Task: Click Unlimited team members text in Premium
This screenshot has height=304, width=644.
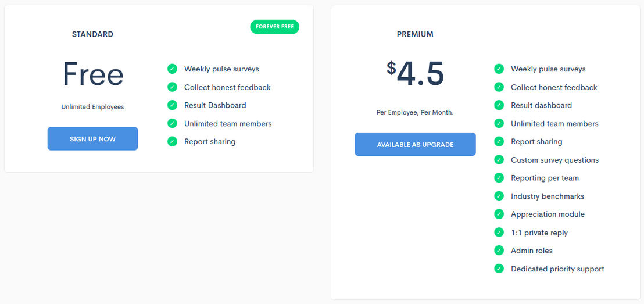Action: pos(554,123)
